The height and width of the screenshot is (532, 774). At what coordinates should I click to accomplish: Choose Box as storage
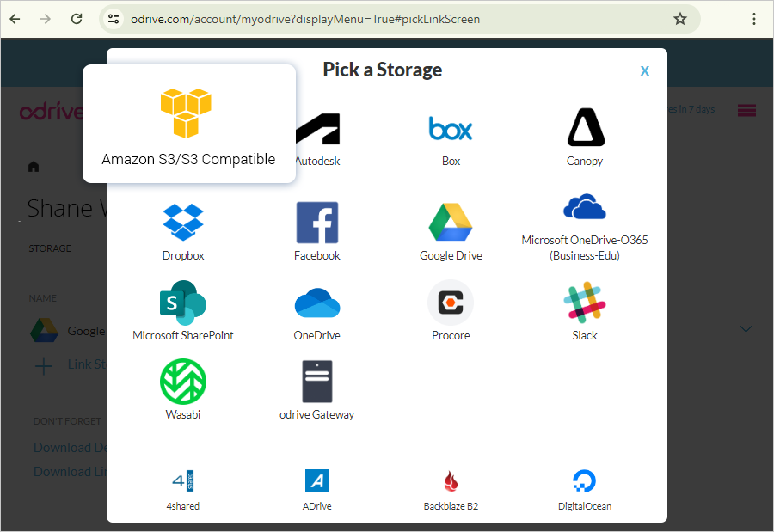pos(451,139)
